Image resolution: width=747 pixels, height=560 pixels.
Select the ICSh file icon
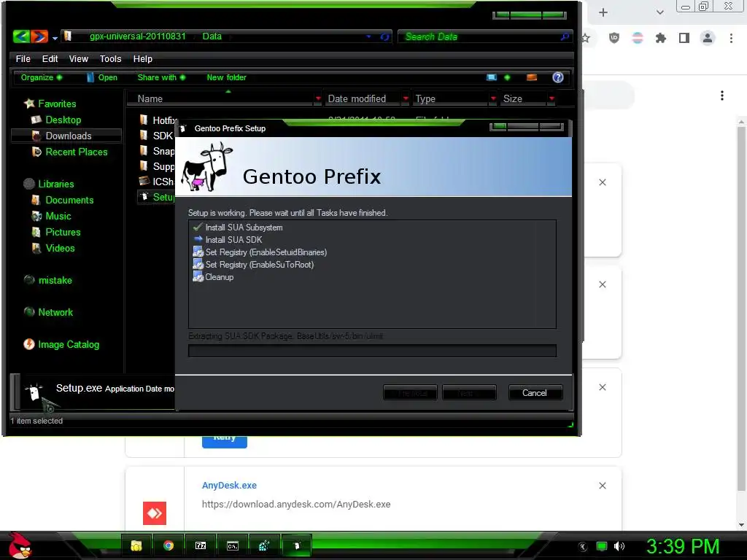pyautogui.click(x=144, y=181)
